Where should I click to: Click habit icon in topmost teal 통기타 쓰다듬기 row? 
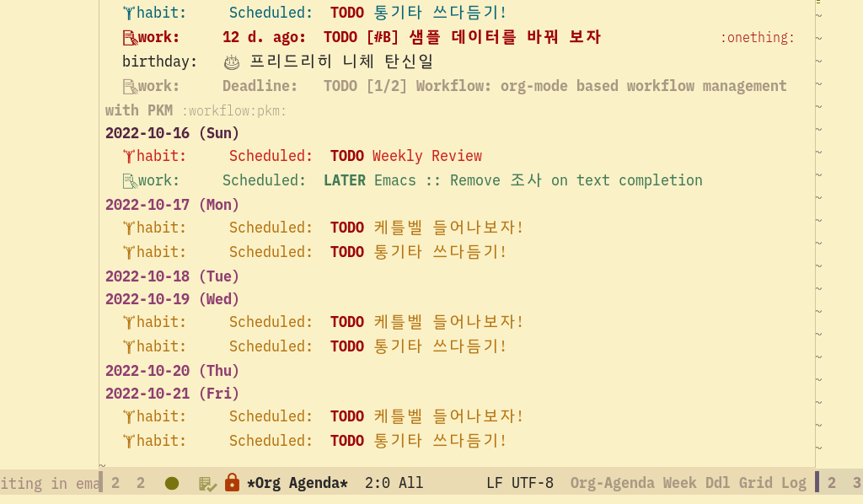129,13
